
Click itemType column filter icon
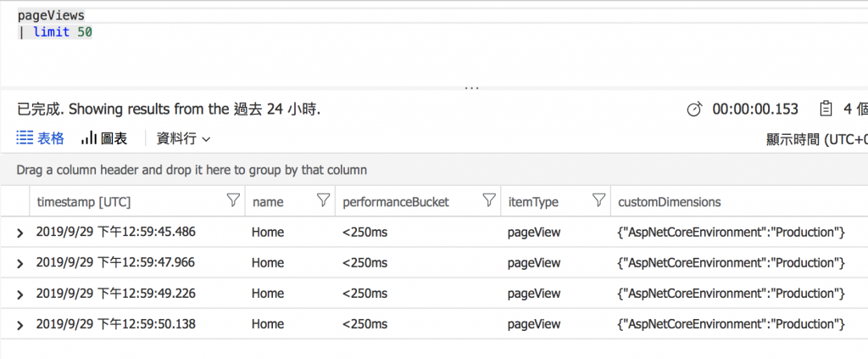click(598, 201)
